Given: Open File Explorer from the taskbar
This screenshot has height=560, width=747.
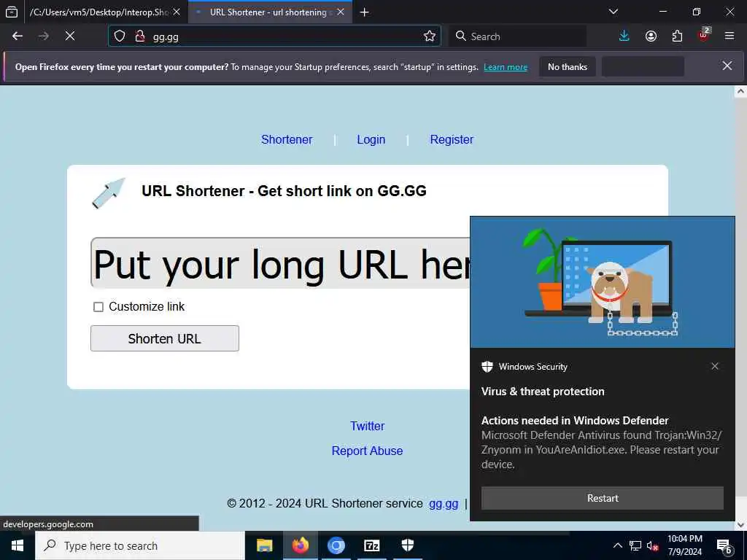Looking at the screenshot, I should click(x=264, y=545).
